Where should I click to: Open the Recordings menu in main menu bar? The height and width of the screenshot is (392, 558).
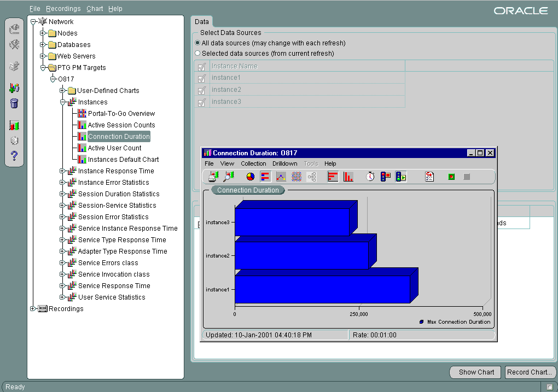click(63, 9)
